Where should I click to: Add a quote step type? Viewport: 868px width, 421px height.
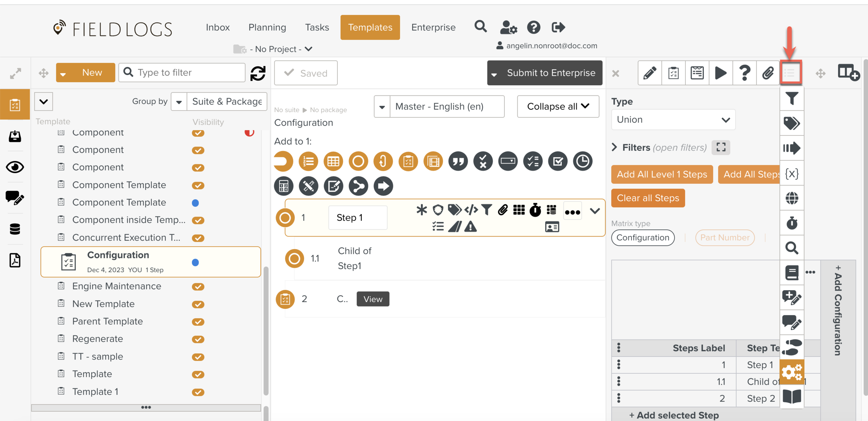(458, 161)
